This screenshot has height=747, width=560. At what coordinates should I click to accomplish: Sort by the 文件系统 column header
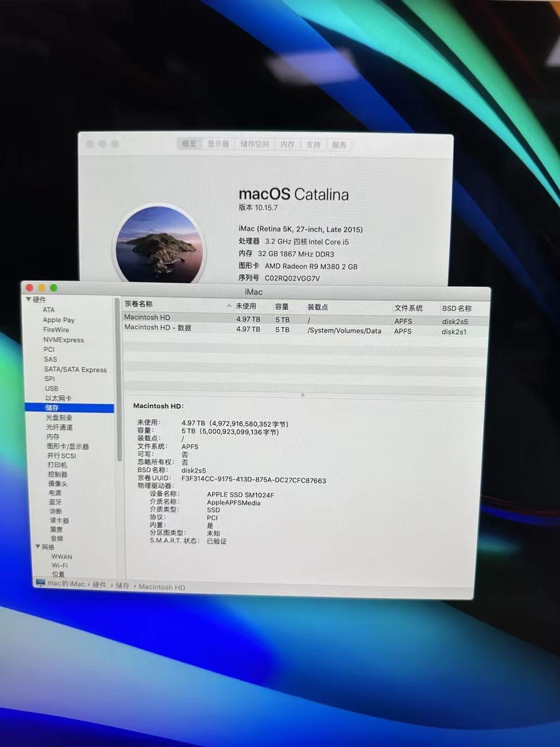point(409,308)
